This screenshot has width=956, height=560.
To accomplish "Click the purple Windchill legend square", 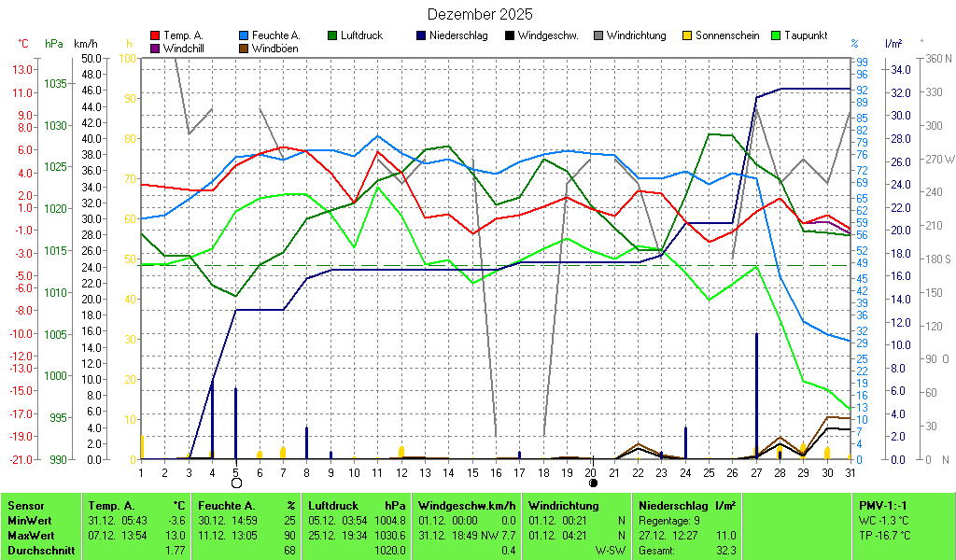I will tap(155, 48).
